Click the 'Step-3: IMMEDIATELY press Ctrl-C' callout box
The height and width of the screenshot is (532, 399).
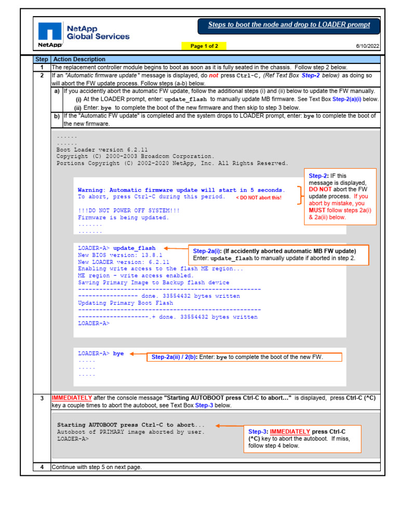303,438
